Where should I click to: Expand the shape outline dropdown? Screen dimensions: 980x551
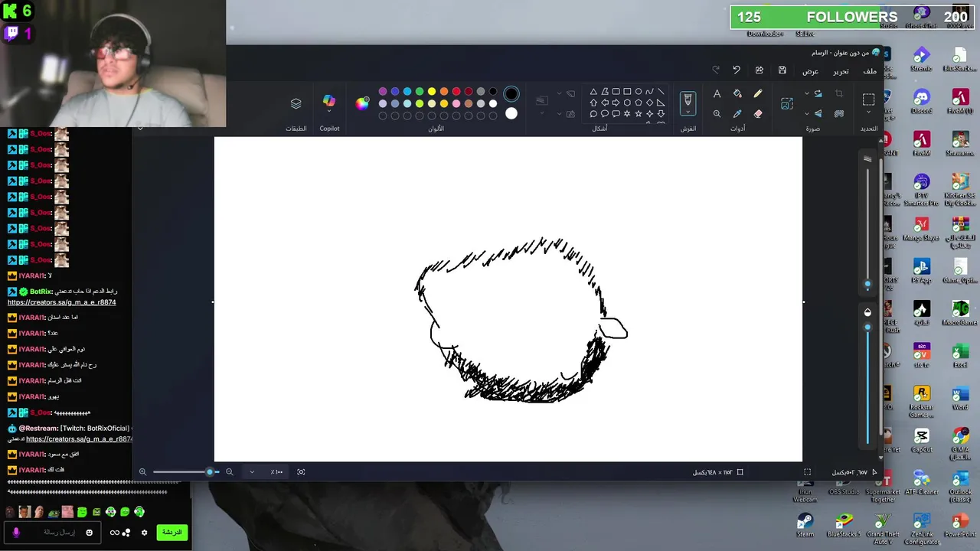[x=560, y=93]
